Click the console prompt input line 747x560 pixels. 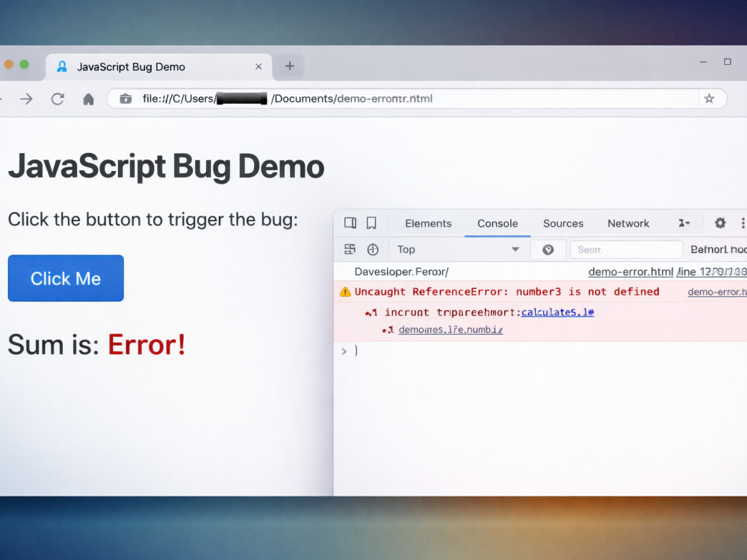pos(540,352)
